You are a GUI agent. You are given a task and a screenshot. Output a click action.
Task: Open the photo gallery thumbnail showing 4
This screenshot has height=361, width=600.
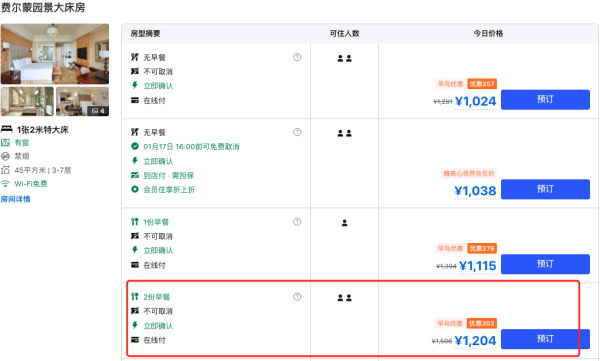point(83,101)
